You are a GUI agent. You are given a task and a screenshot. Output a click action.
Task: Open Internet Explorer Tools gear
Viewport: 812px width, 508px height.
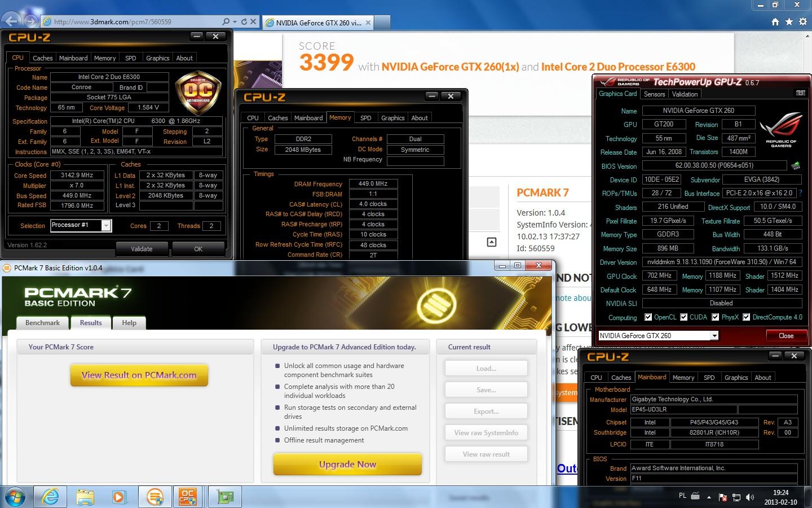click(803, 21)
